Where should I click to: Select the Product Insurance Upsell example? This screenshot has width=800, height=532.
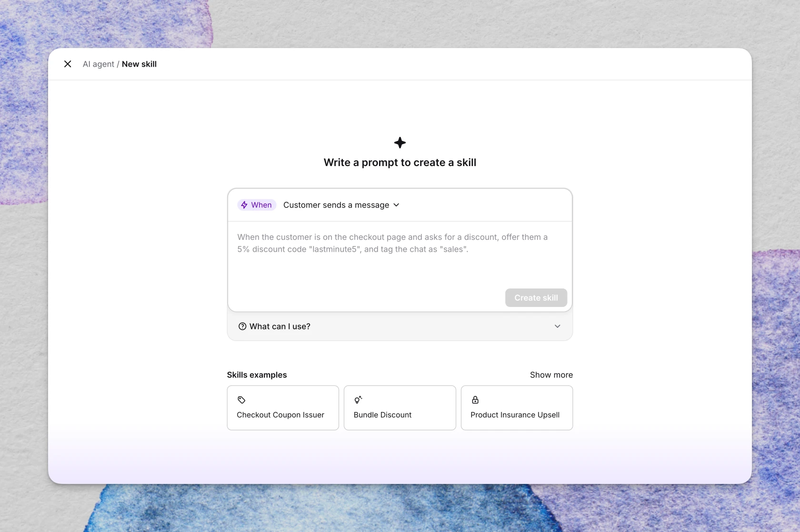tap(517, 408)
